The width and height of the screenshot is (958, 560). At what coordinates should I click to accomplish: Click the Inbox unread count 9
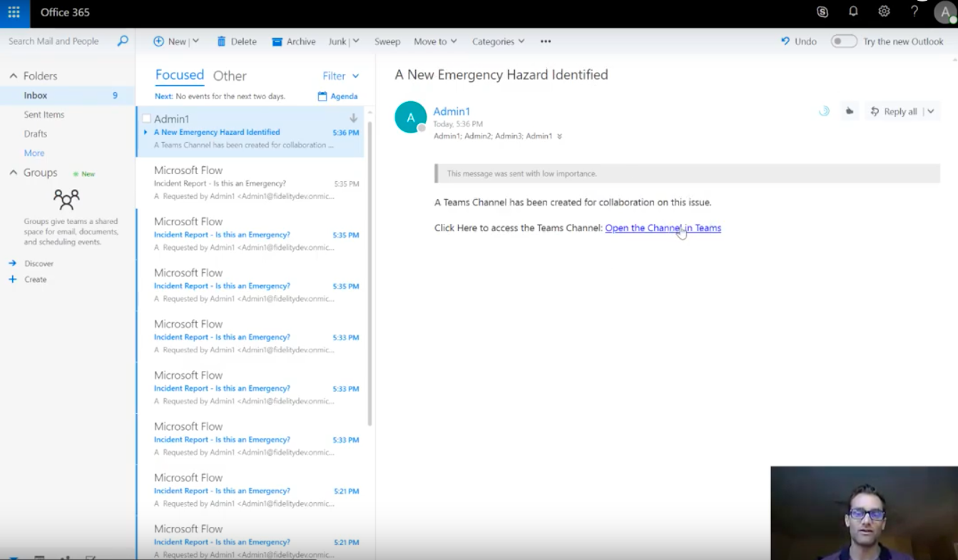[x=115, y=96]
